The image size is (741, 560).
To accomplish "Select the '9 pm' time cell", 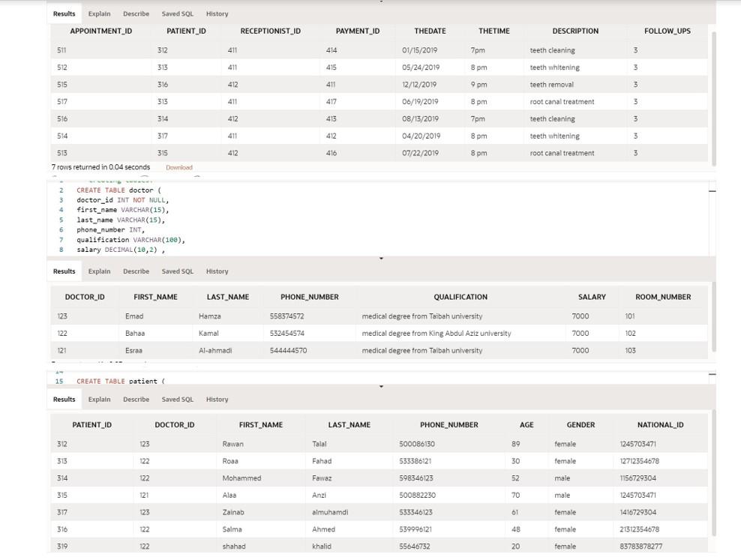I will (x=478, y=85).
